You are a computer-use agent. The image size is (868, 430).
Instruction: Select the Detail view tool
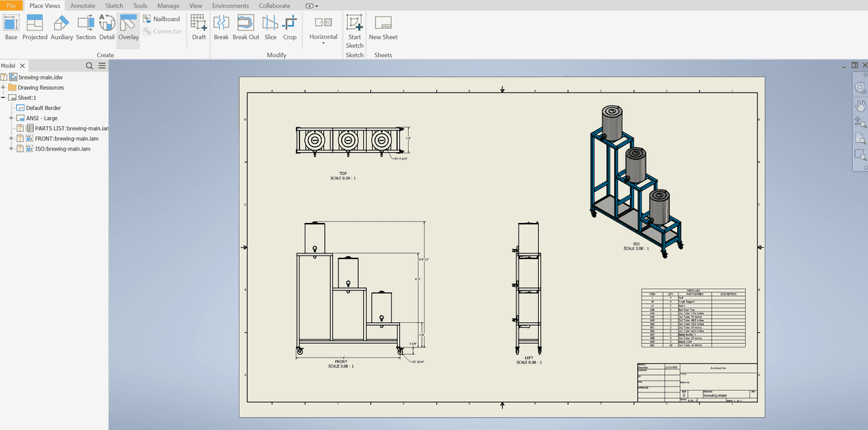tap(106, 28)
